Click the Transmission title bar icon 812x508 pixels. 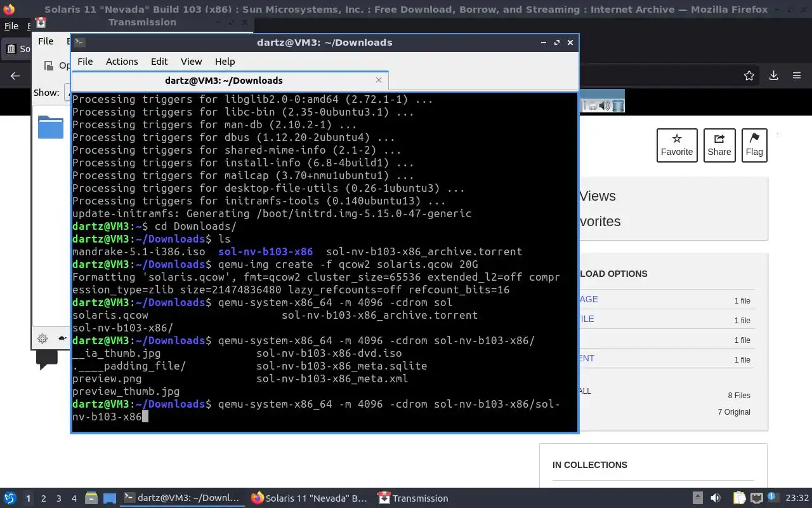[x=41, y=23]
